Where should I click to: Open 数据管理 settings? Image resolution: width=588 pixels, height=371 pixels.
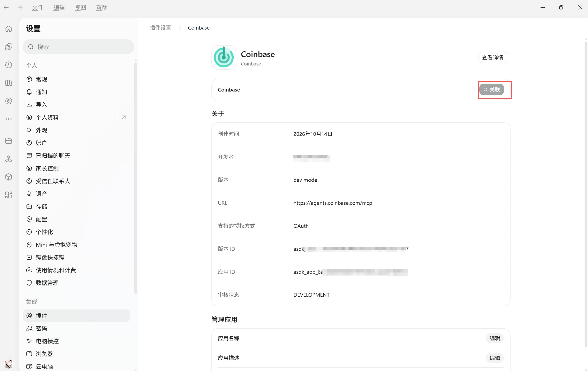point(76,283)
